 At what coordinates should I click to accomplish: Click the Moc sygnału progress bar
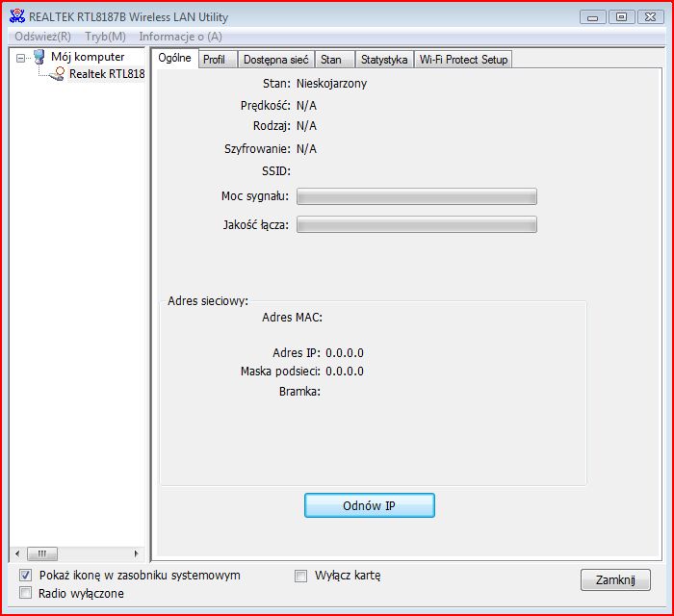(x=417, y=196)
